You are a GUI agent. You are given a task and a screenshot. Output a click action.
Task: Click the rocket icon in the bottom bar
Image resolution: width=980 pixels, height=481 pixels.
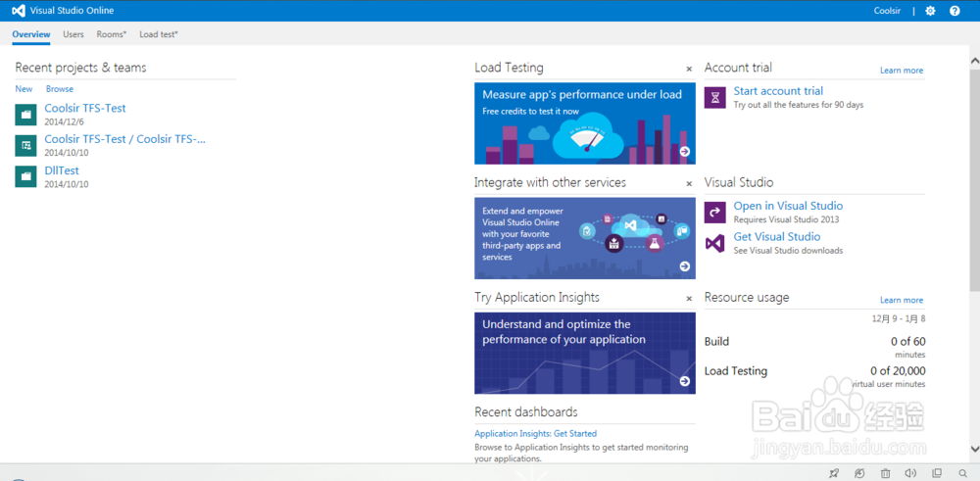pyautogui.click(x=834, y=473)
